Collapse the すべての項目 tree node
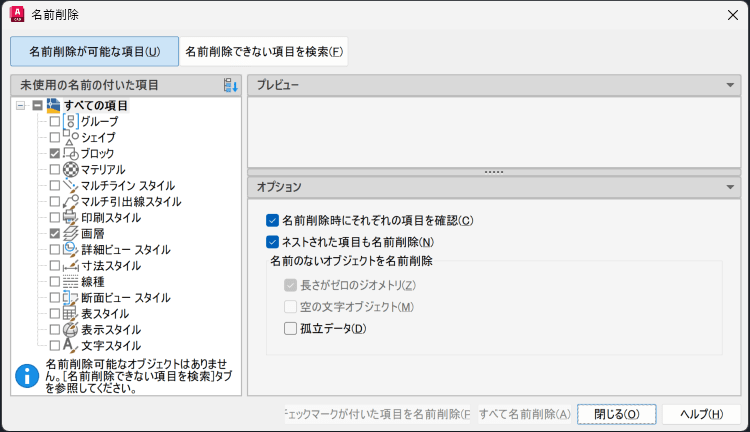Image resolution: width=750 pixels, height=432 pixels. (21, 105)
